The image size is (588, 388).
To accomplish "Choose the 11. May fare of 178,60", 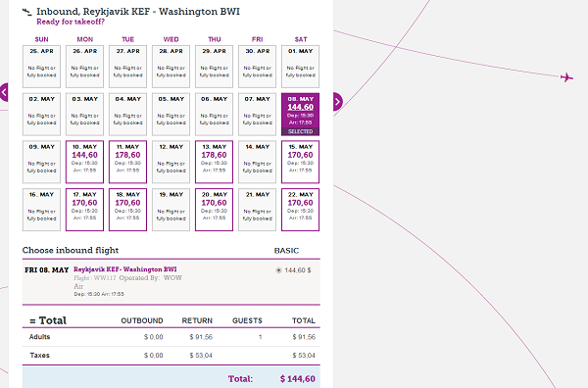I will pyautogui.click(x=127, y=162).
